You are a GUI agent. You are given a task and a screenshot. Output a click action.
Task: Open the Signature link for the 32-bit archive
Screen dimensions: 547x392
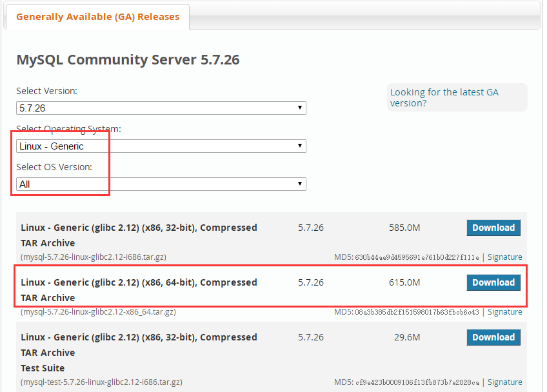[x=505, y=257]
